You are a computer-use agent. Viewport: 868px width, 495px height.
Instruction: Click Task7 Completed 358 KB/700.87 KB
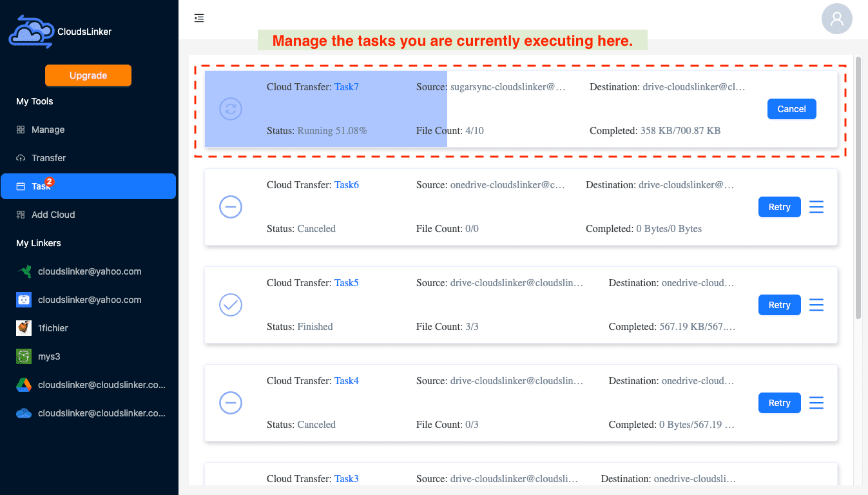[655, 131]
